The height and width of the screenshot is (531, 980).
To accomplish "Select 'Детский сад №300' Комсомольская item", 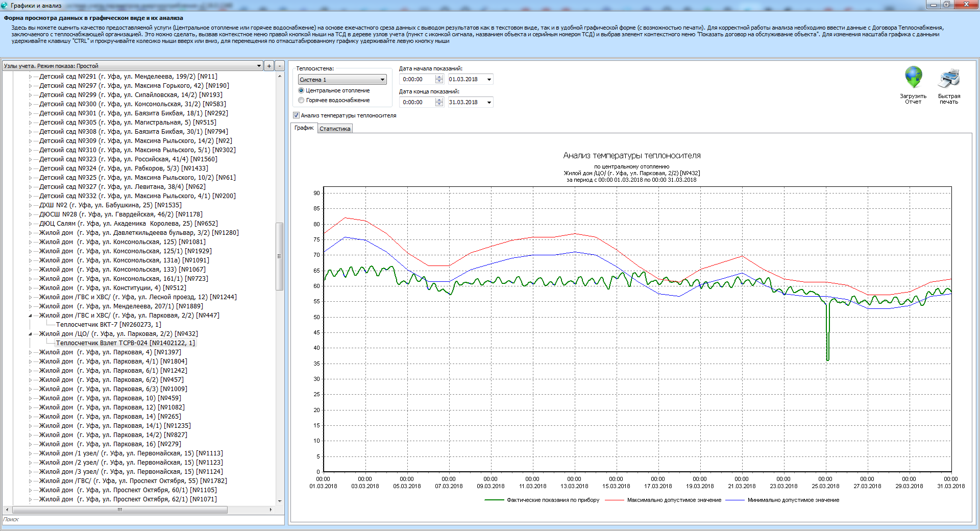I will [133, 104].
